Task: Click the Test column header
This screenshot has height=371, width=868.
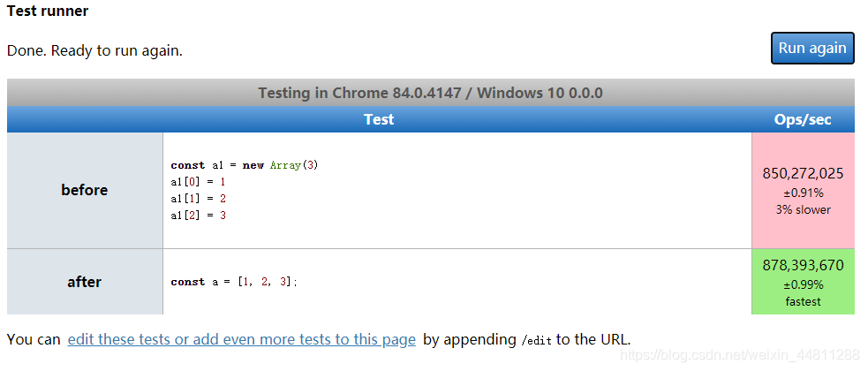Action: (379, 119)
